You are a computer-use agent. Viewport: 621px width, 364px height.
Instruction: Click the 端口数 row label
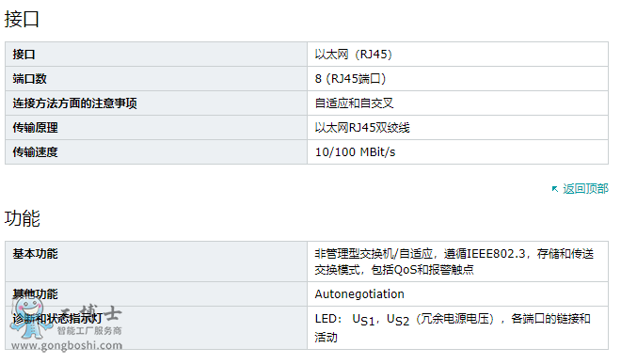(30, 78)
